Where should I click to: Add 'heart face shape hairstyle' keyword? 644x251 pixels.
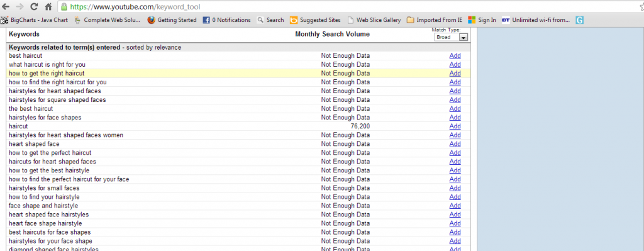point(455,223)
